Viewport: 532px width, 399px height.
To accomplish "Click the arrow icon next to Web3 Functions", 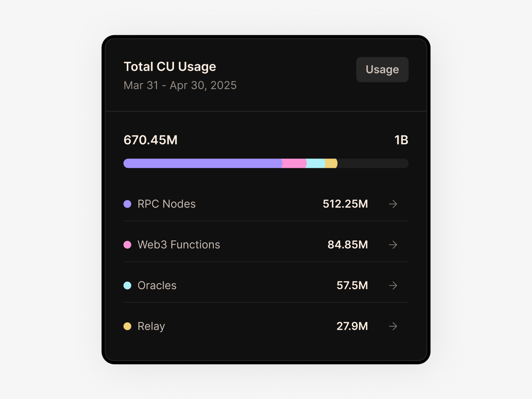I will 393,244.
